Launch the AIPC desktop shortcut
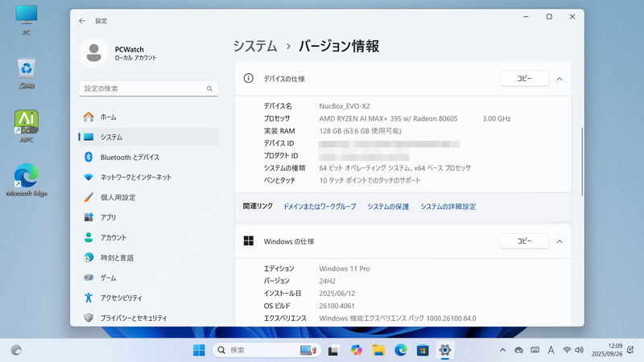 point(27,126)
